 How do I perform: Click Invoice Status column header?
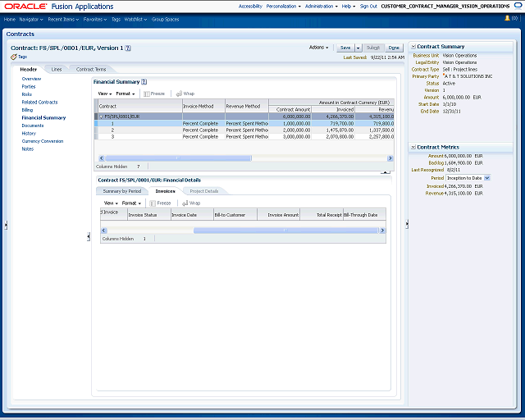(x=149, y=215)
